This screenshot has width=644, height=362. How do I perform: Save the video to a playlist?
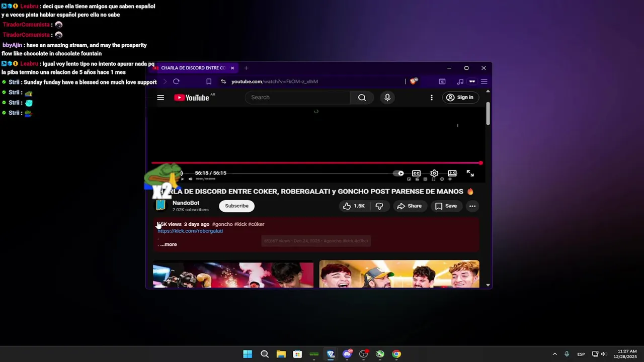tap(446, 206)
